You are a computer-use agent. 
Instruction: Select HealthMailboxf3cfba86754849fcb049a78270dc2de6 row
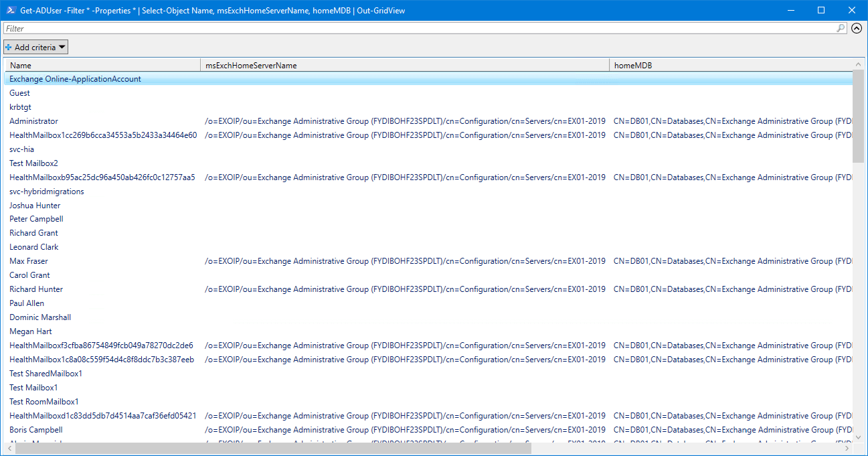(428, 346)
